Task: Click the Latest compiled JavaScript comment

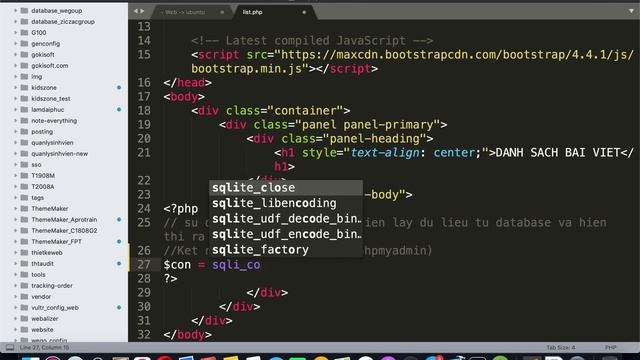Action: coord(312,41)
